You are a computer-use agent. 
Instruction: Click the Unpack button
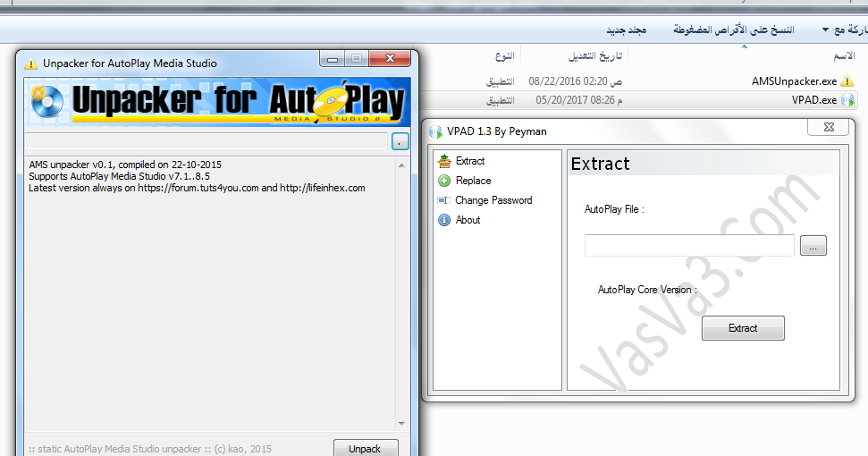coord(366,448)
